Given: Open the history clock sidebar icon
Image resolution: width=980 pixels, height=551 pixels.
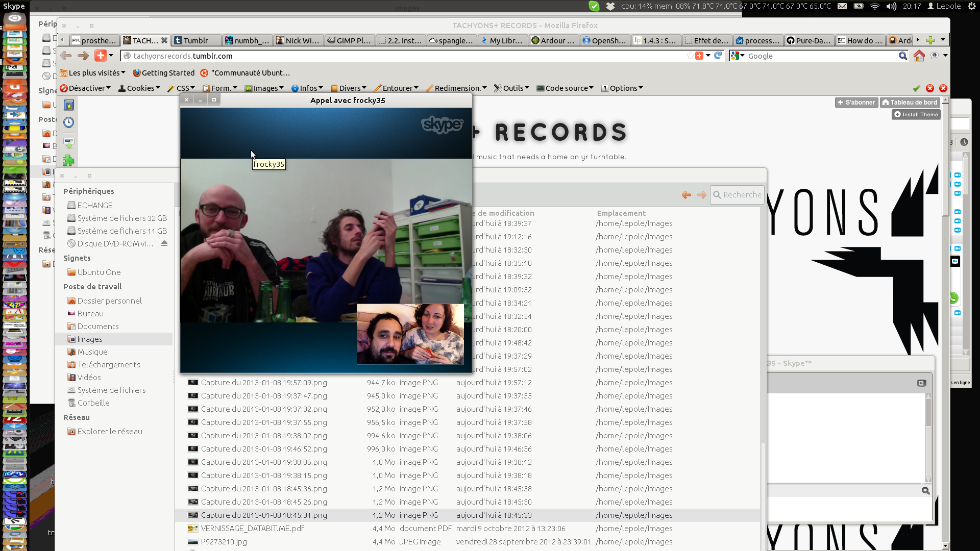Looking at the screenshot, I should pos(69,122).
